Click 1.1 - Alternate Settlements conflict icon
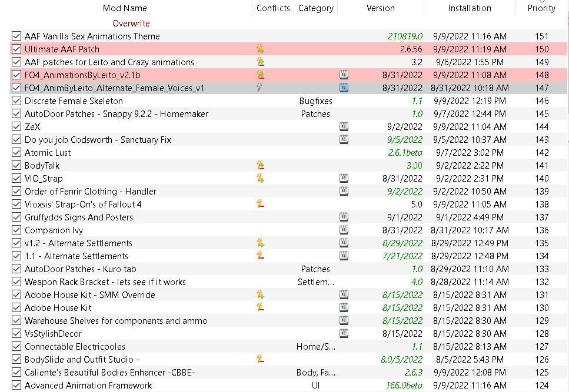This screenshot has width=569, height=392. point(260,256)
